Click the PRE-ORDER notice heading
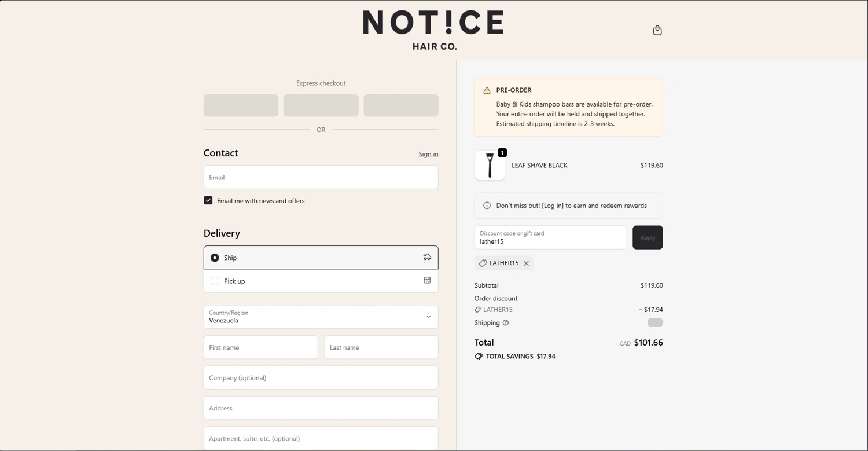 514,90
